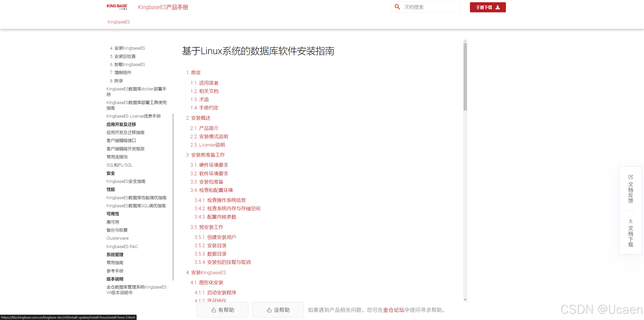Click the 文档下载 download arrow icon
644x320 pixels.
pos(631,221)
